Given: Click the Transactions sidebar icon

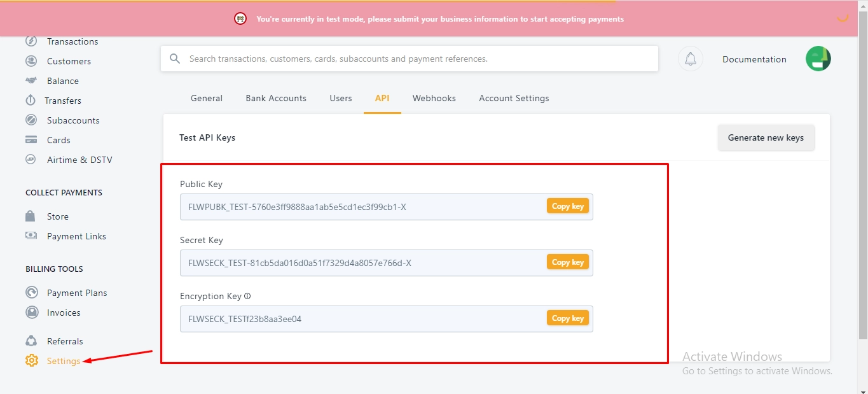Looking at the screenshot, I should [31, 41].
